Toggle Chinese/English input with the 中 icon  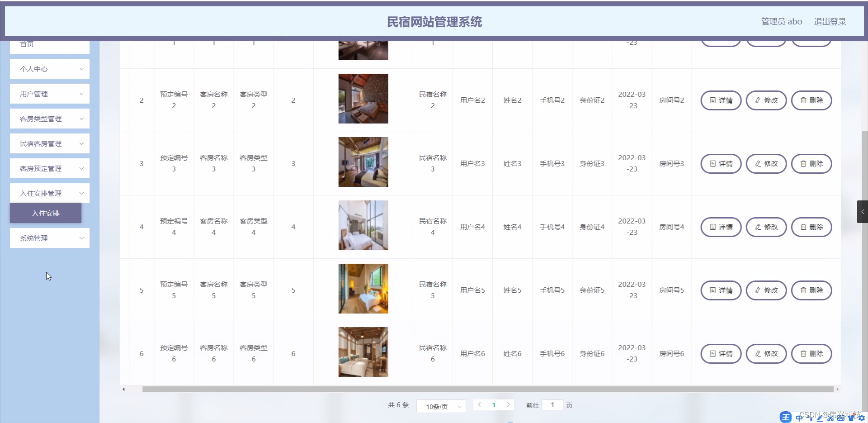799,418
